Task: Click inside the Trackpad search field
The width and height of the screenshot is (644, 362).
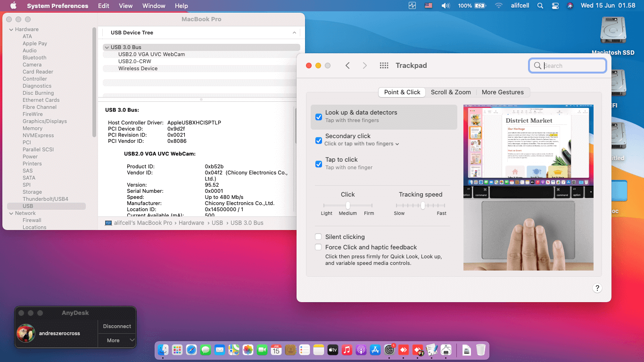Action: tap(567, 66)
